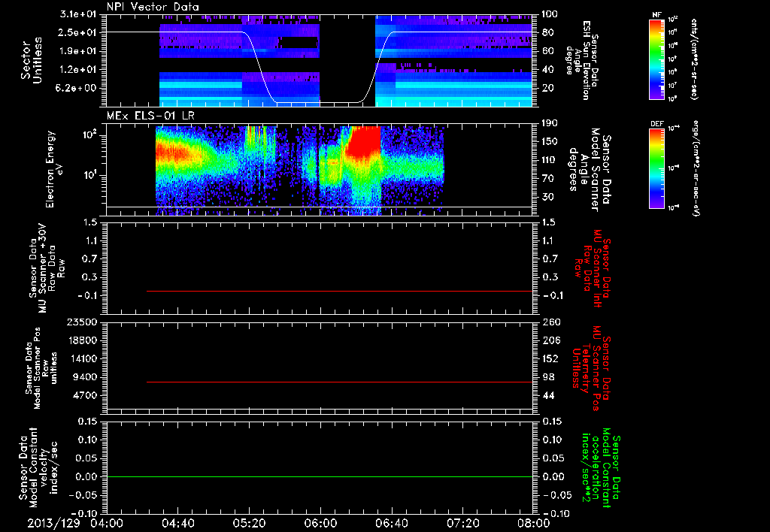Select the red "MU Scanner Init Raw Data" title
This screenshot has height=532, width=770.
coord(593,268)
